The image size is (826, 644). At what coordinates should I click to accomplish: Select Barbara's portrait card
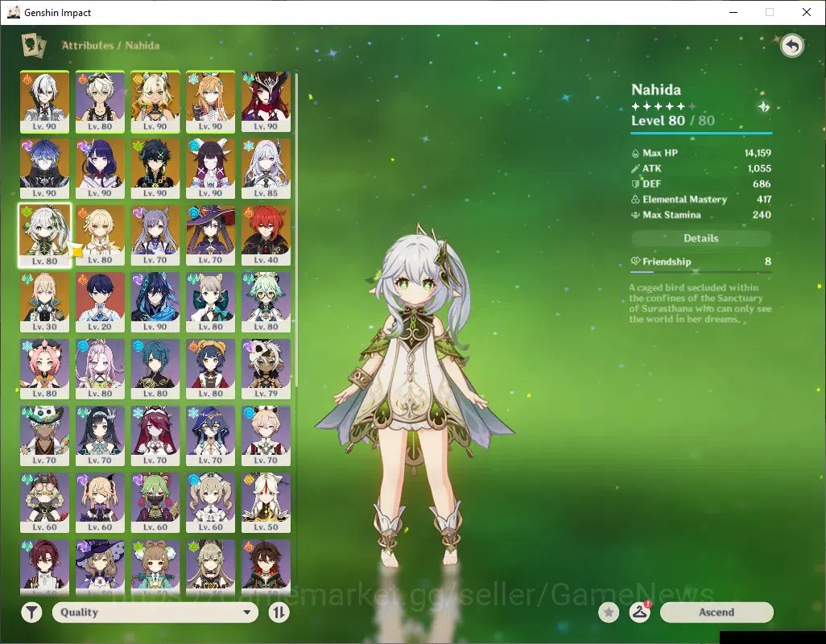(x=211, y=503)
